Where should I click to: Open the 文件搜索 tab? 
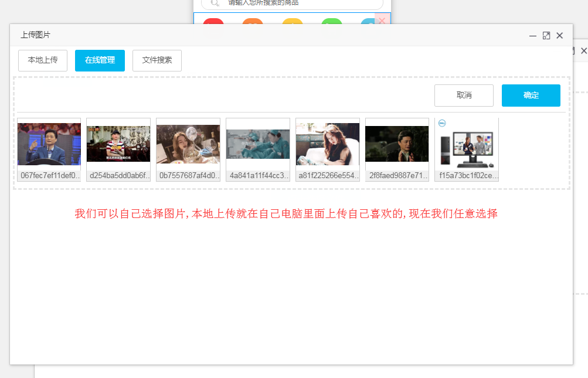tap(157, 60)
